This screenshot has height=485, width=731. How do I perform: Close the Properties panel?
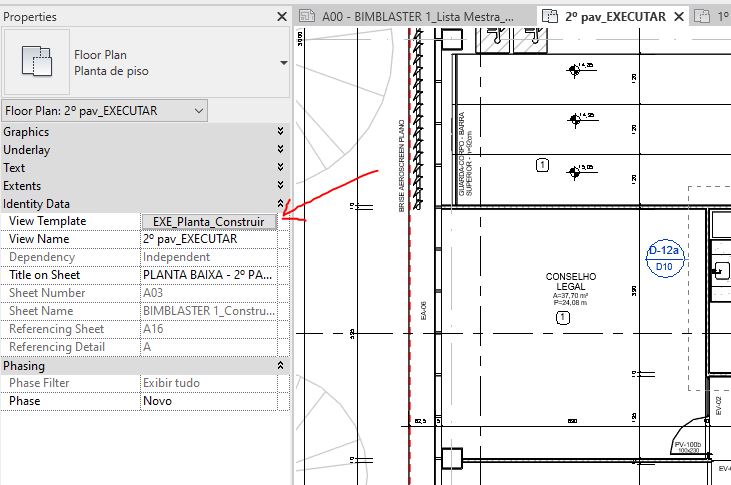pyautogui.click(x=282, y=17)
